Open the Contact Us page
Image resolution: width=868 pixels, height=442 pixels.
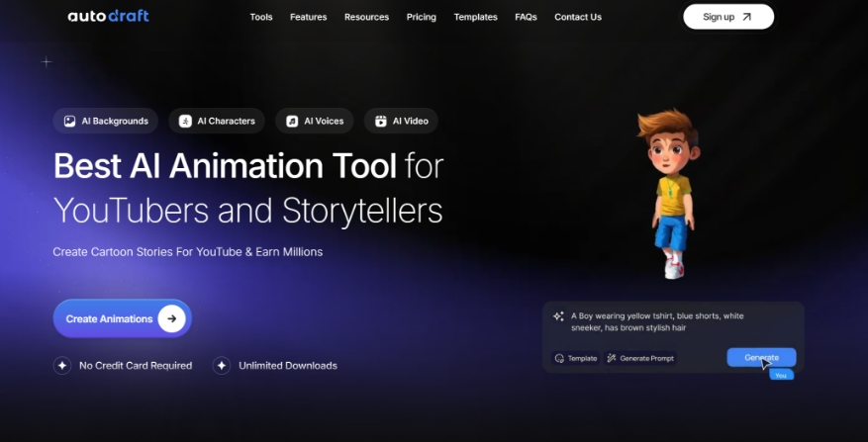pyautogui.click(x=578, y=17)
